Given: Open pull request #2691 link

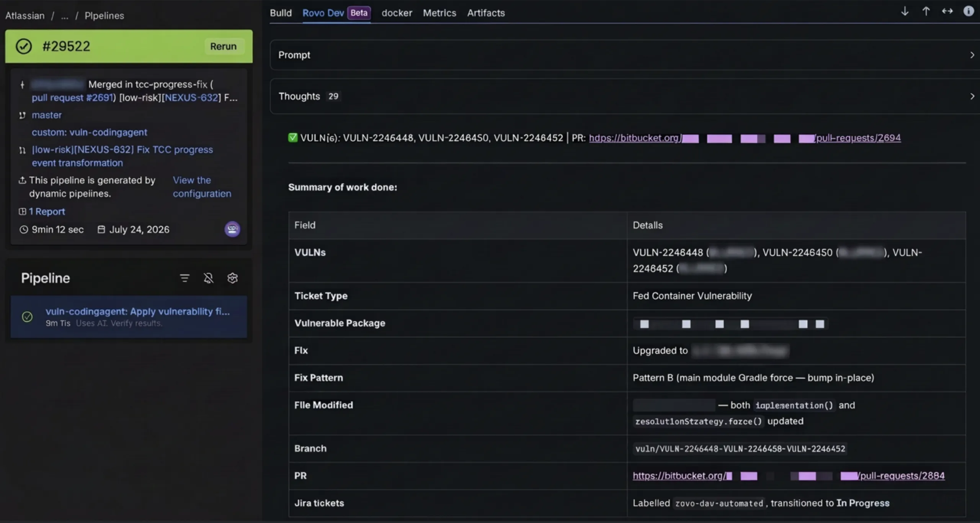Looking at the screenshot, I should pos(73,98).
